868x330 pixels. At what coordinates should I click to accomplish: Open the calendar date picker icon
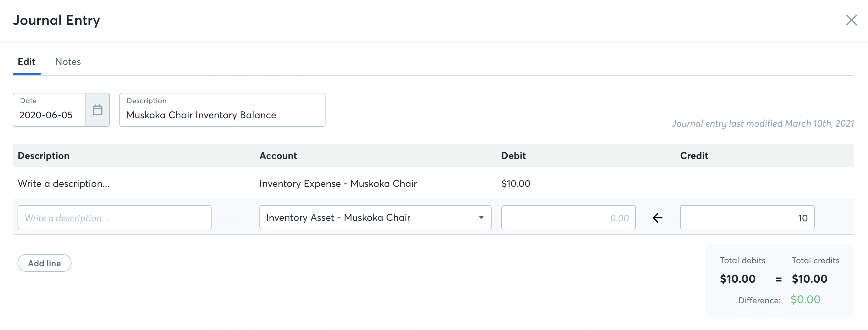tap(97, 110)
